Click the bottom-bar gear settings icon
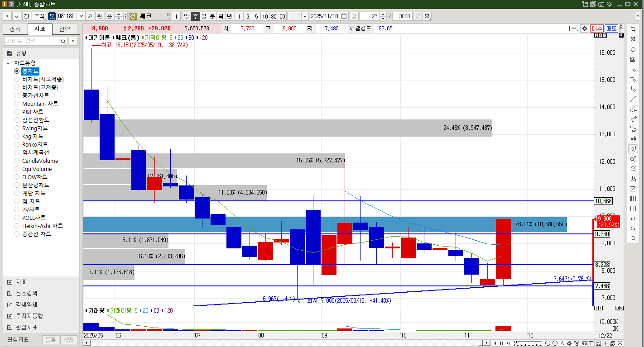This screenshot has width=644, height=347. tap(569, 343)
